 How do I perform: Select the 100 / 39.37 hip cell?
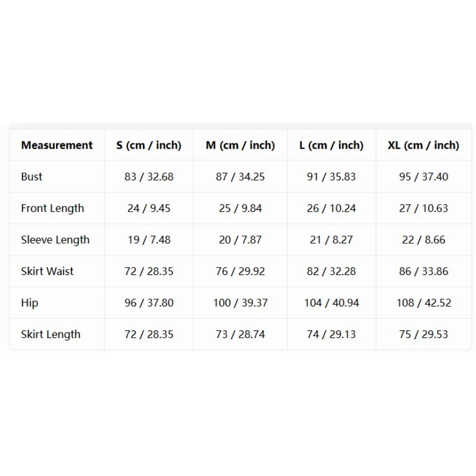point(240,303)
